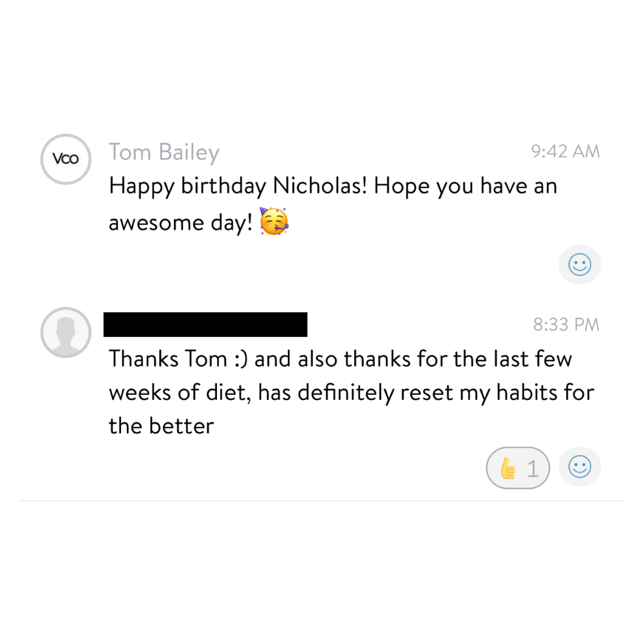
Task: Open Tom Bailey's VCO avatar
Action: [66, 159]
